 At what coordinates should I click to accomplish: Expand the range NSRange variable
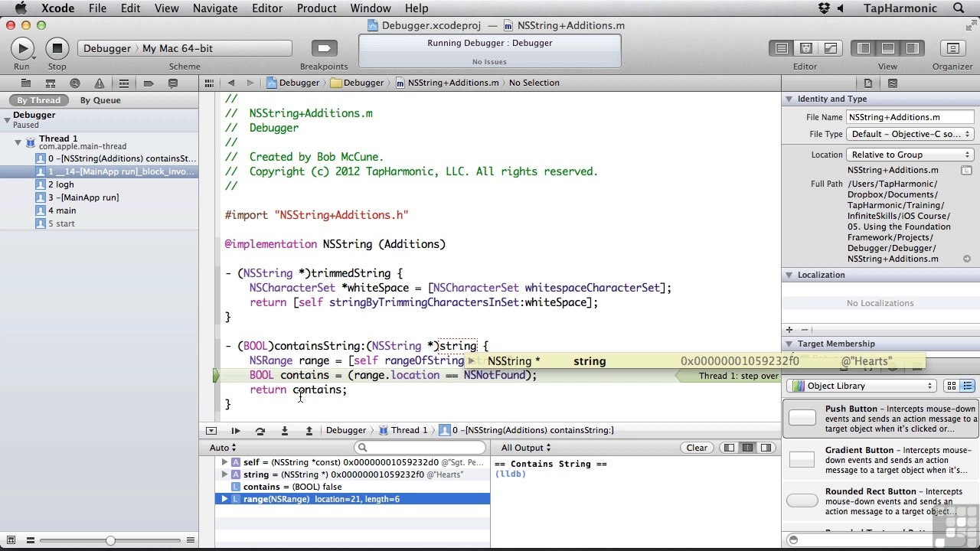[x=224, y=499]
